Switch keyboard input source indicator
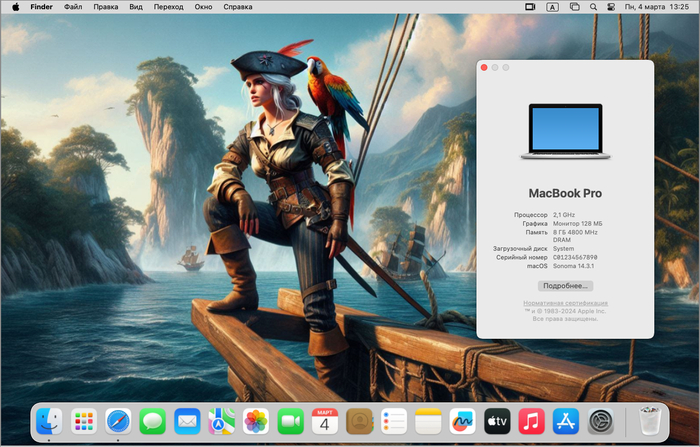This screenshot has width=700, height=447. (x=552, y=7)
